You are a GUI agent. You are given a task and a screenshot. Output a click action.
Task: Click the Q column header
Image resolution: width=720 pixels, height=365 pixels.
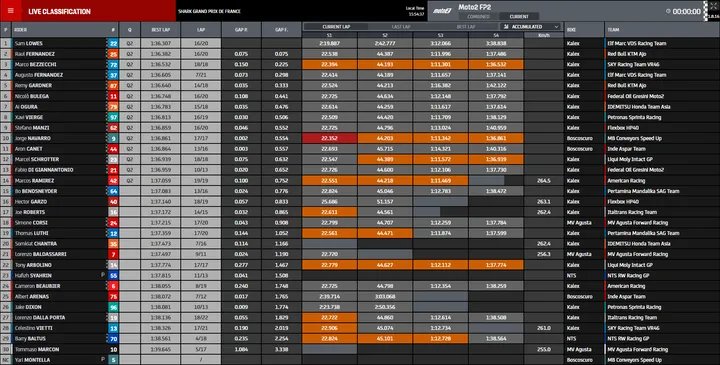[129, 30]
